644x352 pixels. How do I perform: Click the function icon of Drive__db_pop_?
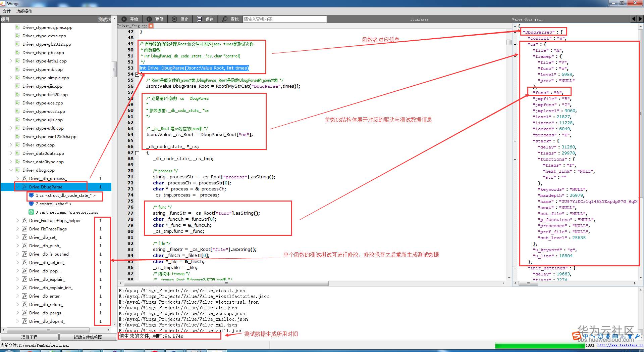coord(24,271)
